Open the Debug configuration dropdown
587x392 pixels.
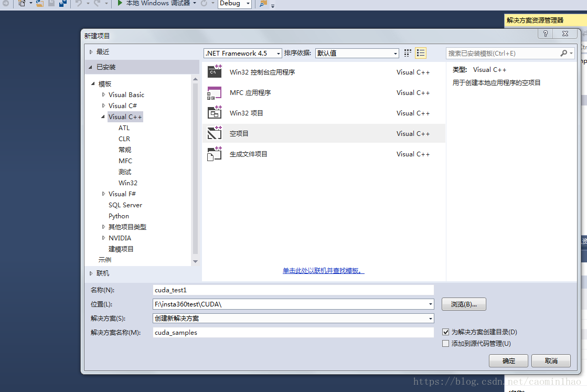pyautogui.click(x=234, y=3)
